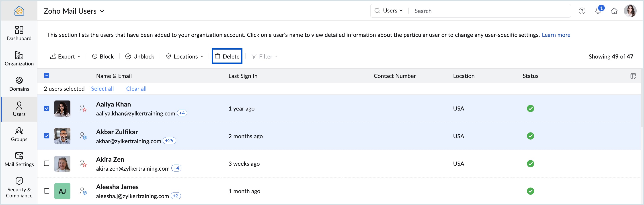Click the Name & Email column header
This screenshot has height=205, width=644.
point(114,76)
